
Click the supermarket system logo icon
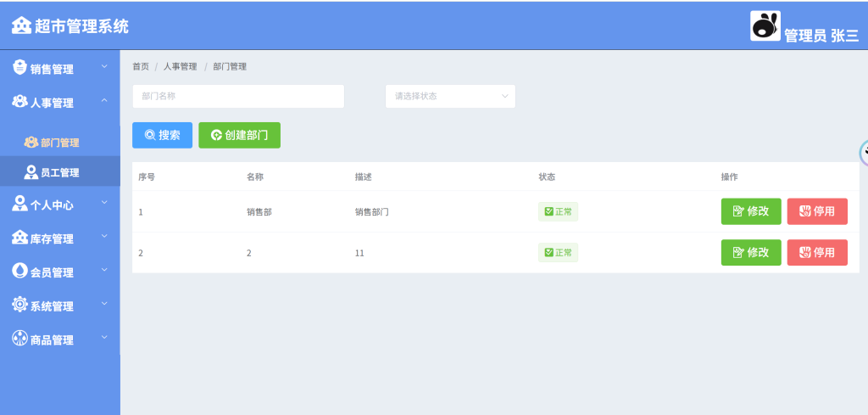click(21, 25)
